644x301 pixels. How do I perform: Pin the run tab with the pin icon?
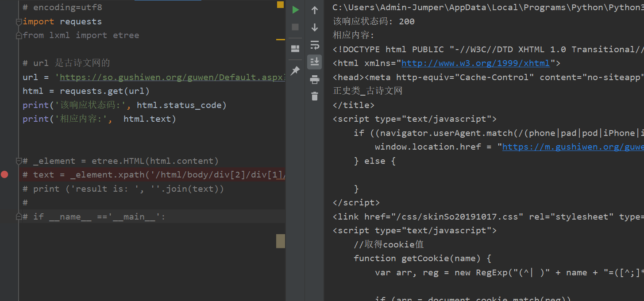pos(295,70)
